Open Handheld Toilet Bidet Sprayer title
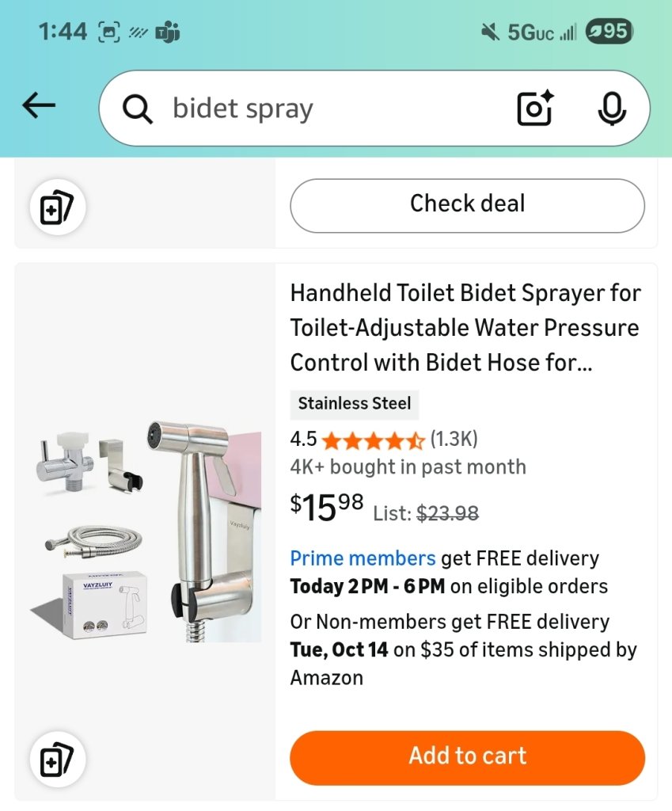 click(x=465, y=327)
